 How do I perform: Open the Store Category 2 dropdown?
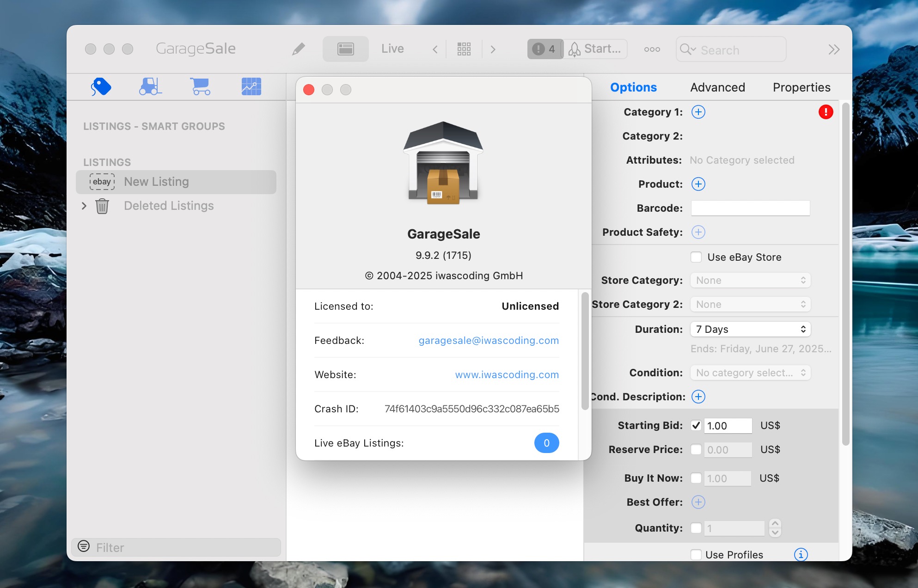point(750,304)
